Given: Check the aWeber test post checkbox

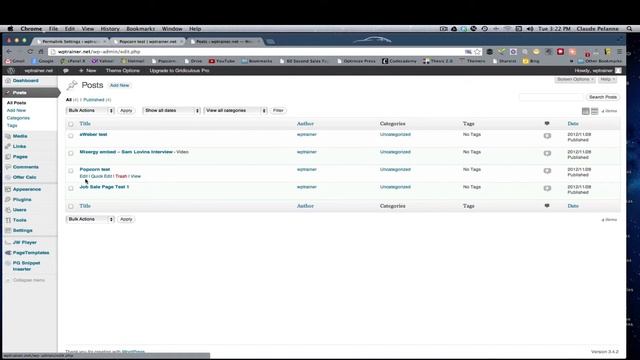Looking at the screenshot, I should (x=71, y=136).
